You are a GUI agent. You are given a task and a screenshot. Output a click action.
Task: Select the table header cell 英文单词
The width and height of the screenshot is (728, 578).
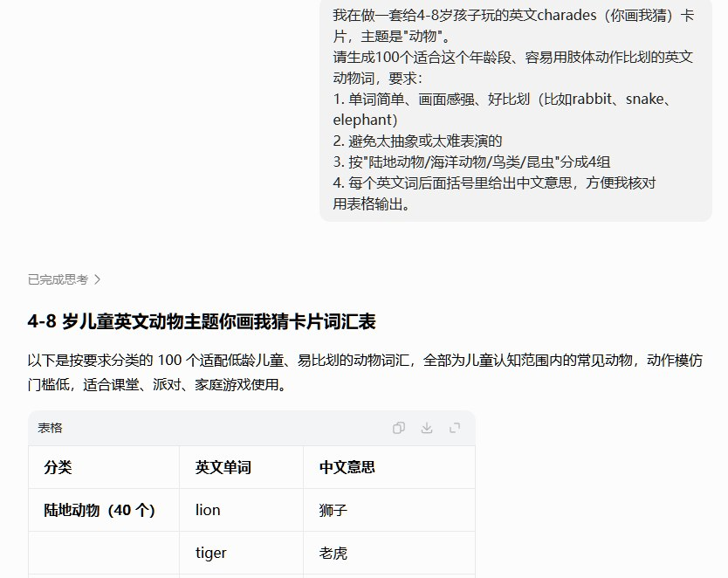pos(242,467)
